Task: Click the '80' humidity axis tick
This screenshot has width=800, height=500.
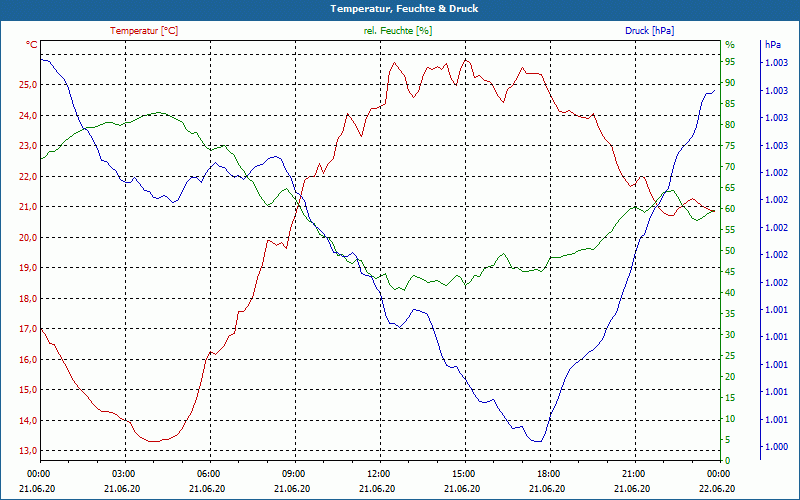Action: [x=730, y=124]
